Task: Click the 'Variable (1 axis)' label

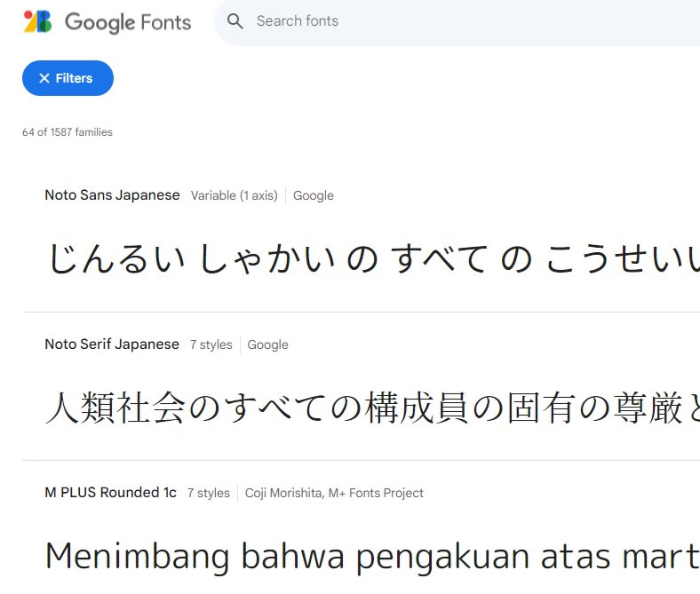Action: pos(234,195)
